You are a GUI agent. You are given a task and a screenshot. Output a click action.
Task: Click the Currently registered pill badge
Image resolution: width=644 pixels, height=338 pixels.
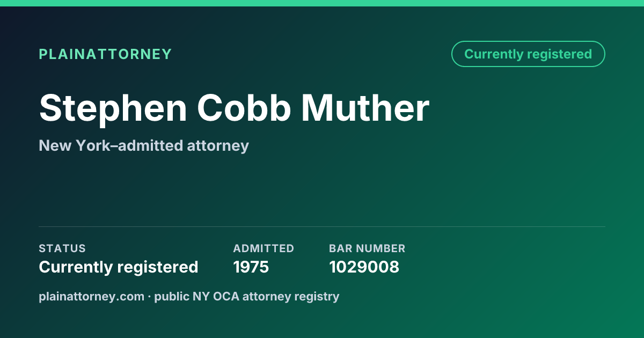pyautogui.click(x=528, y=54)
